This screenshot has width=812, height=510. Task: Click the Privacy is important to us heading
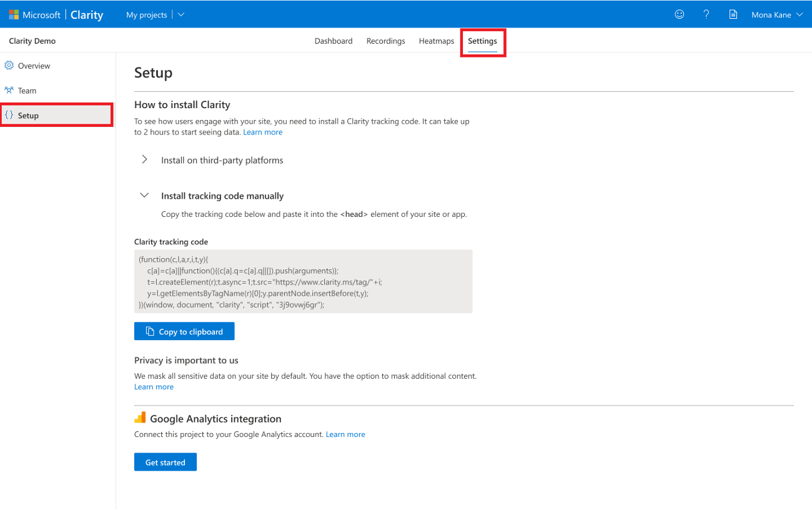tap(186, 361)
